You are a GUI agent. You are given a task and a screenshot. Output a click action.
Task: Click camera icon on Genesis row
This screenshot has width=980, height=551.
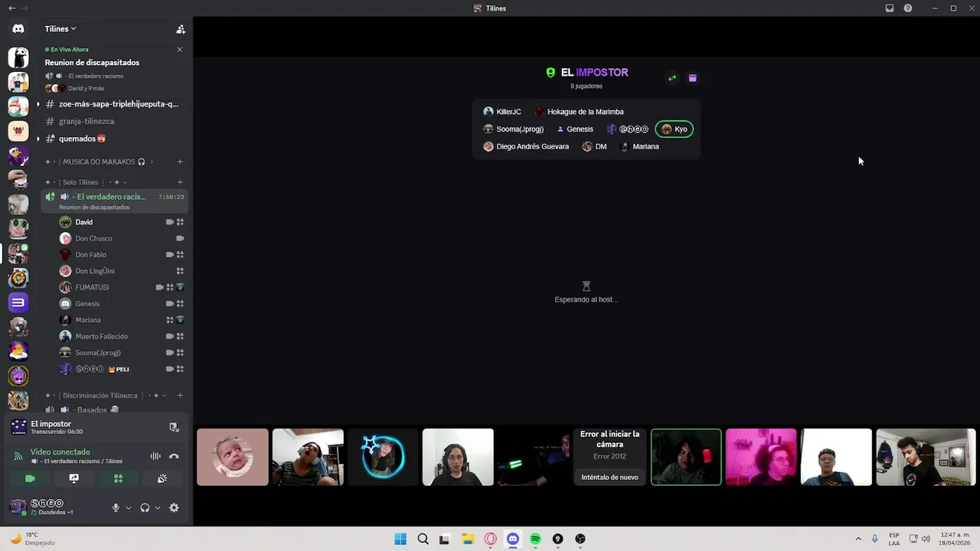[x=169, y=304]
